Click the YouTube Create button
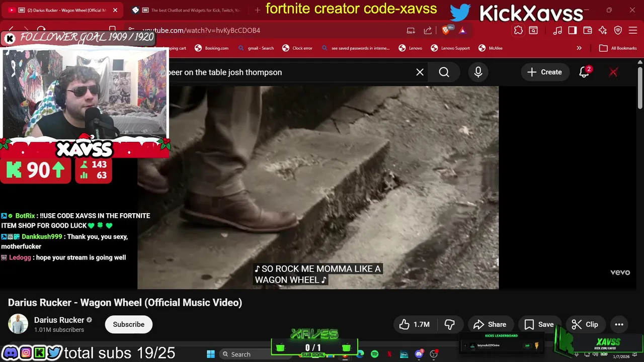644x362 pixels. tap(544, 72)
